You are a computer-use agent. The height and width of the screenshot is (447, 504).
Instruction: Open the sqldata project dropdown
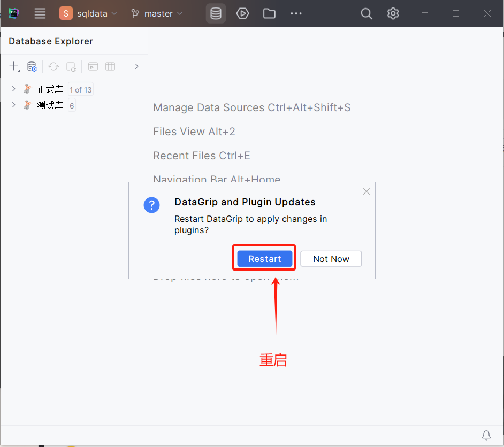tap(88, 13)
